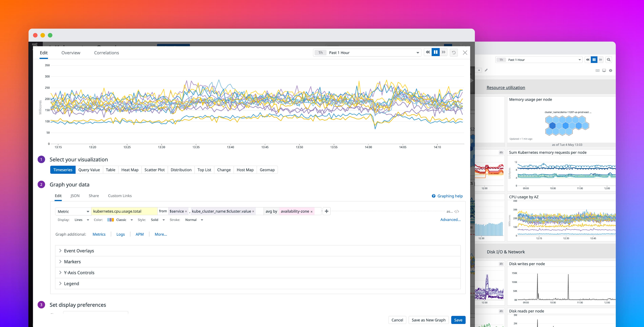Select the Heat Map visualization

[130, 170]
